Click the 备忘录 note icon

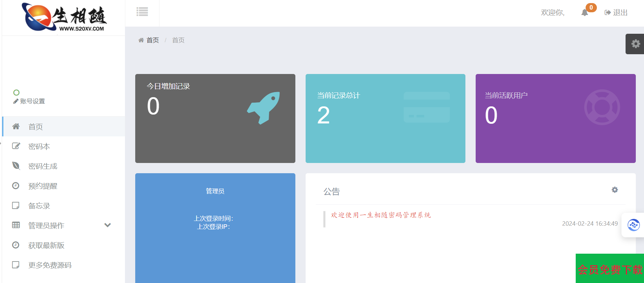pyautogui.click(x=16, y=206)
